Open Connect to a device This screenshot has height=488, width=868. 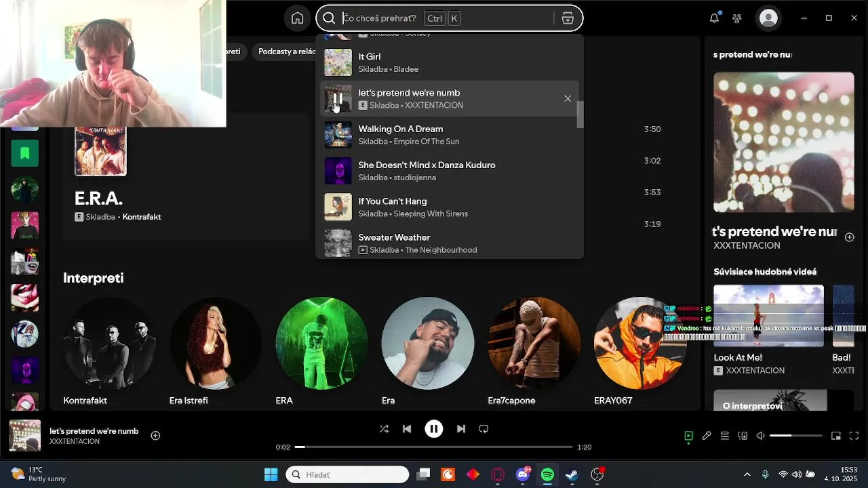pyautogui.click(x=743, y=436)
